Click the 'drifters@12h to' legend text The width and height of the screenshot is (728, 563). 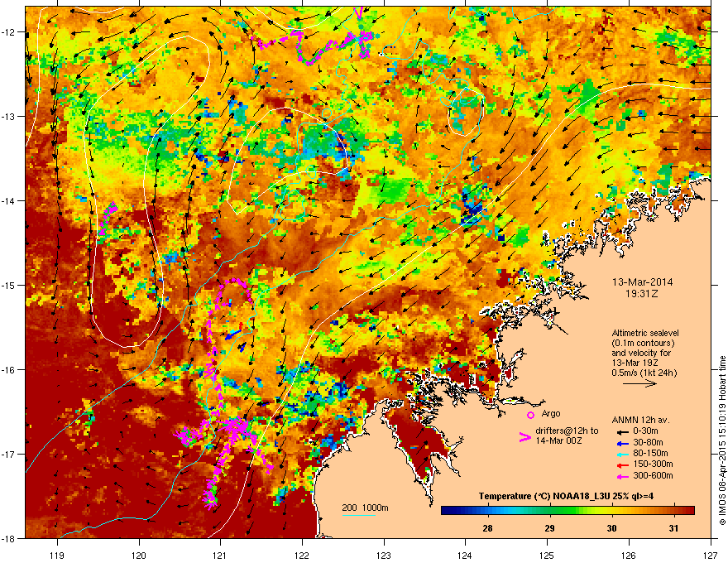[x=567, y=431]
